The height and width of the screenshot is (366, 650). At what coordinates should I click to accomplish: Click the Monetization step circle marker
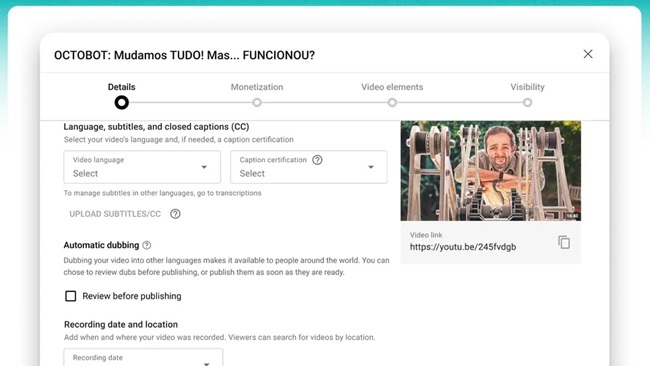257,102
